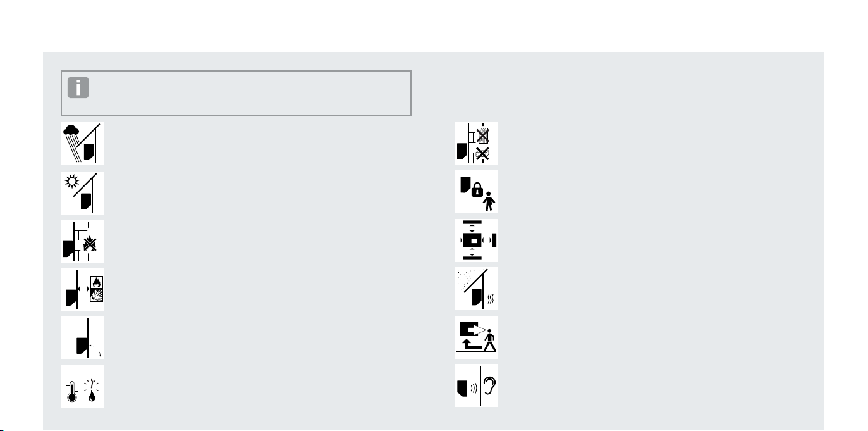
Task: Open the flammable and explosive distance pictogram
Action: (82, 290)
